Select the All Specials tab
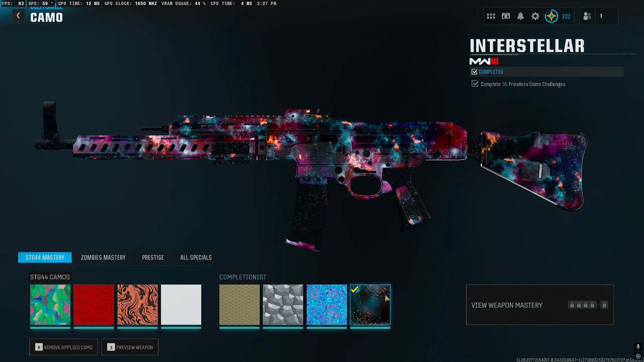644x362 pixels. click(196, 257)
